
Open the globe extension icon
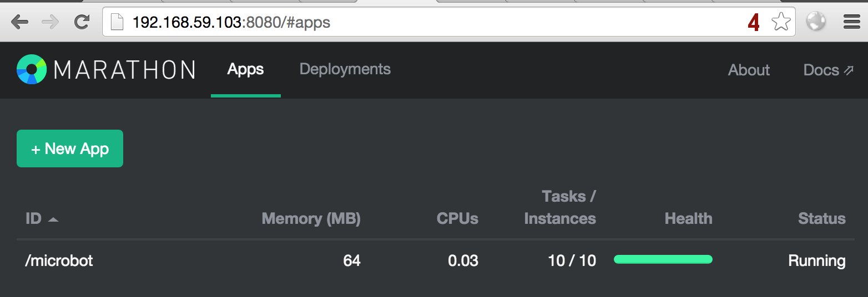coord(816,22)
